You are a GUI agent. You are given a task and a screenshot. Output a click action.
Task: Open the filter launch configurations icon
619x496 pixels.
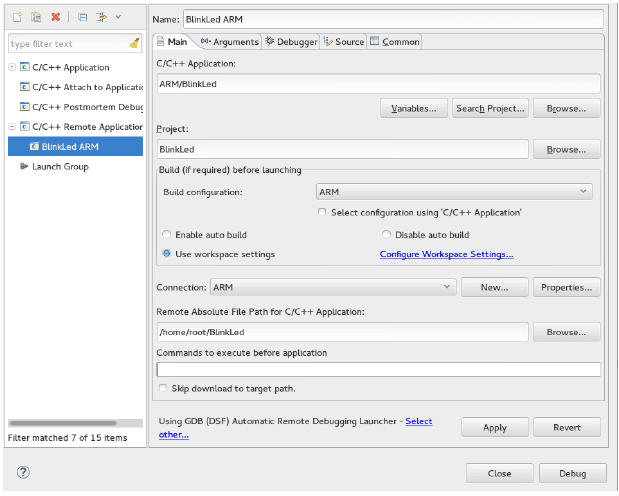click(101, 17)
